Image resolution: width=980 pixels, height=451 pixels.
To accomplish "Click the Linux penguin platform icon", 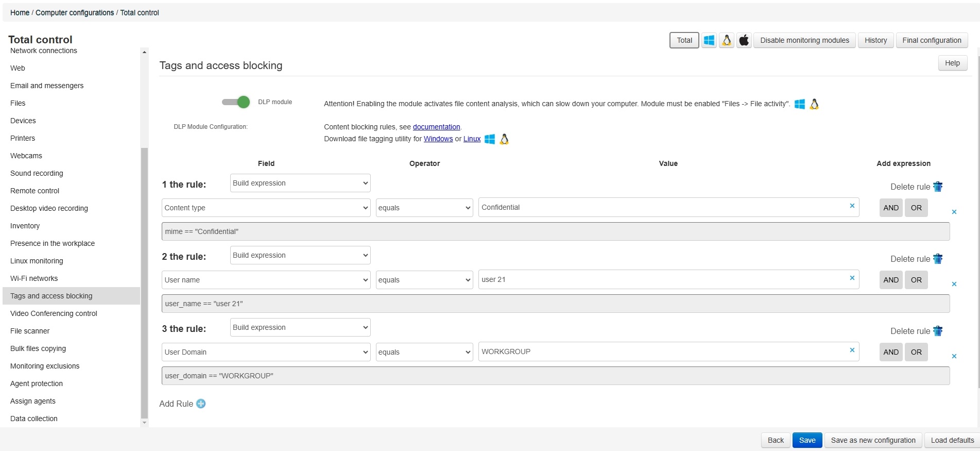I will [727, 40].
